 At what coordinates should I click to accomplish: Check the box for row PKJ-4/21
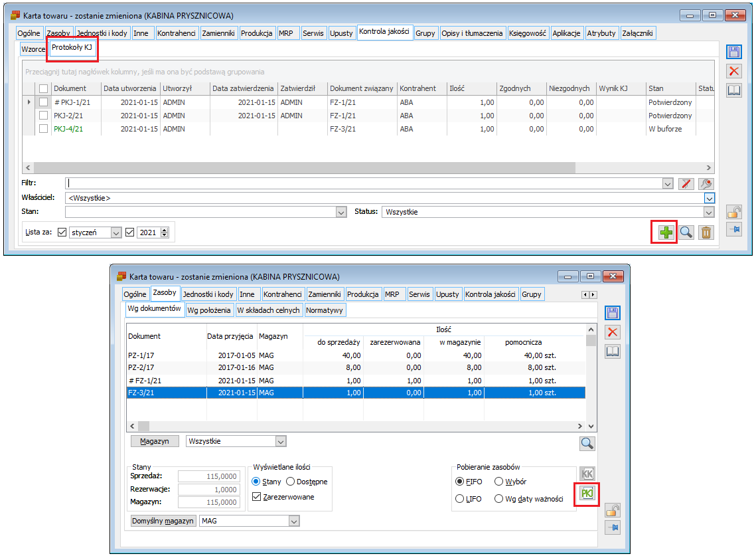point(43,129)
